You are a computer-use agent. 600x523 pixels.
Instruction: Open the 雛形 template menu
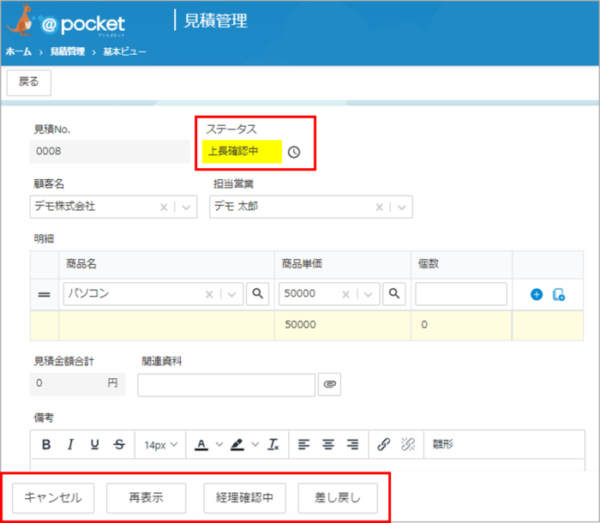443,444
